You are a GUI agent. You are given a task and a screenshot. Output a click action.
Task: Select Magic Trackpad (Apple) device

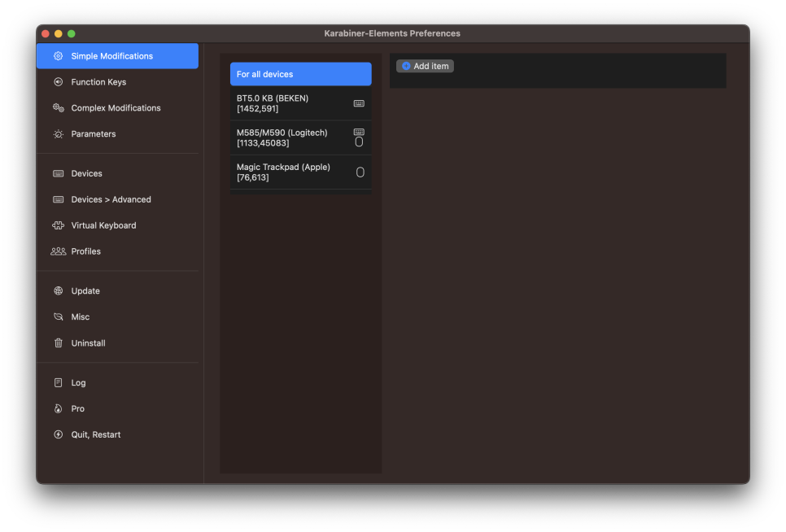301,172
